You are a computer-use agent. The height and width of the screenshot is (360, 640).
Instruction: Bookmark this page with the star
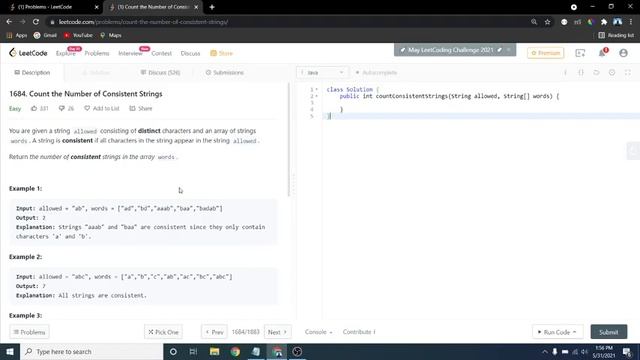[547, 22]
